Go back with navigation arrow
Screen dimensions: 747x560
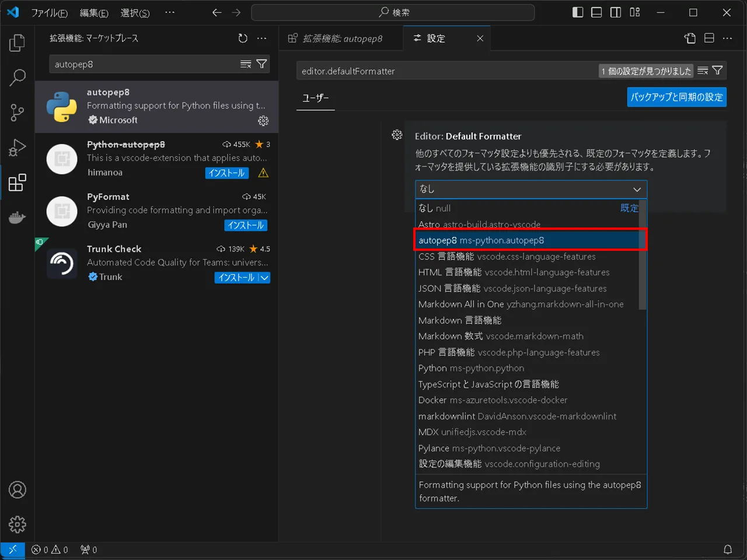click(217, 12)
